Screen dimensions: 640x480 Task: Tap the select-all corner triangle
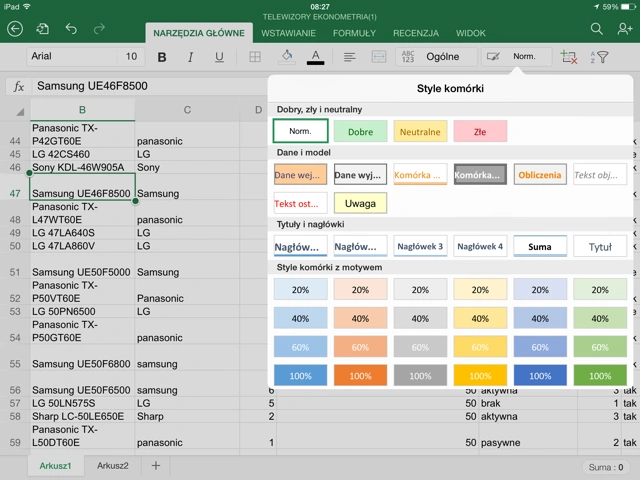(x=20, y=111)
